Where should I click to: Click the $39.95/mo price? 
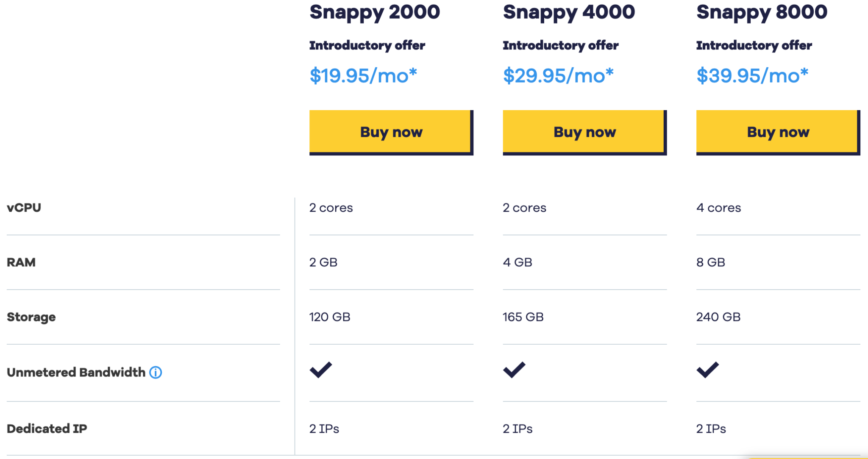(x=752, y=76)
